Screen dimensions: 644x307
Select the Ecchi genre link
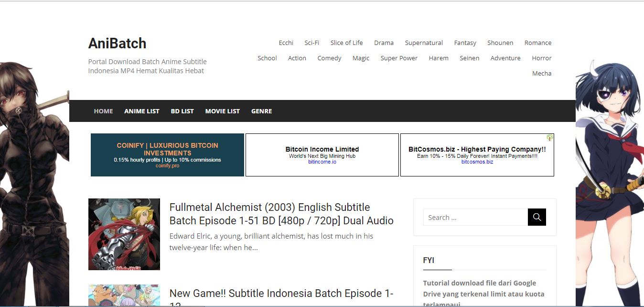click(286, 43)
